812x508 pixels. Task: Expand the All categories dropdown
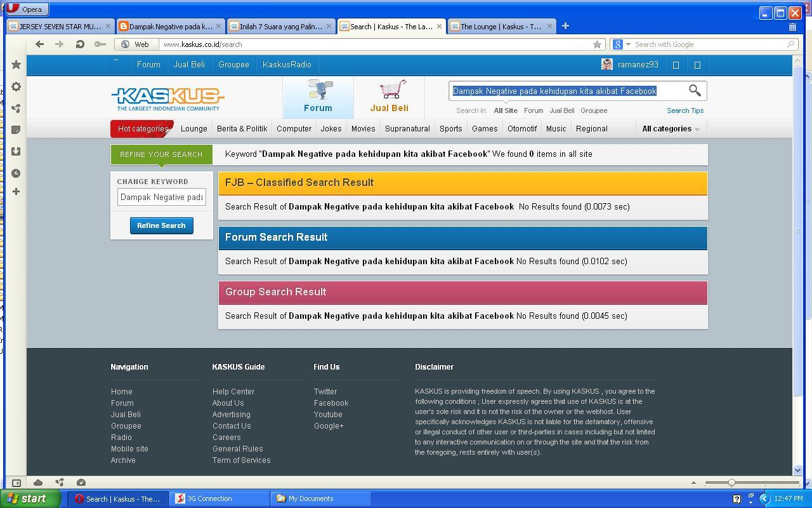point(671,129)
